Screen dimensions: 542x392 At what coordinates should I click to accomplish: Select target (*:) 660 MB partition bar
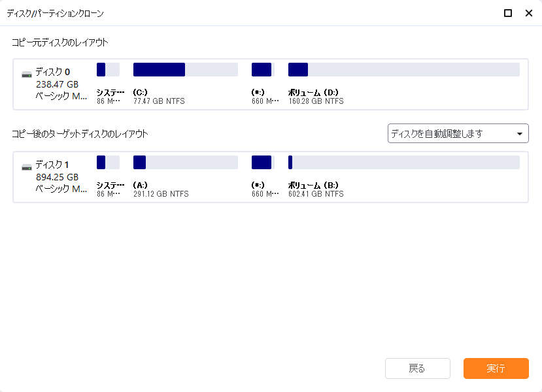pos(262,163)
